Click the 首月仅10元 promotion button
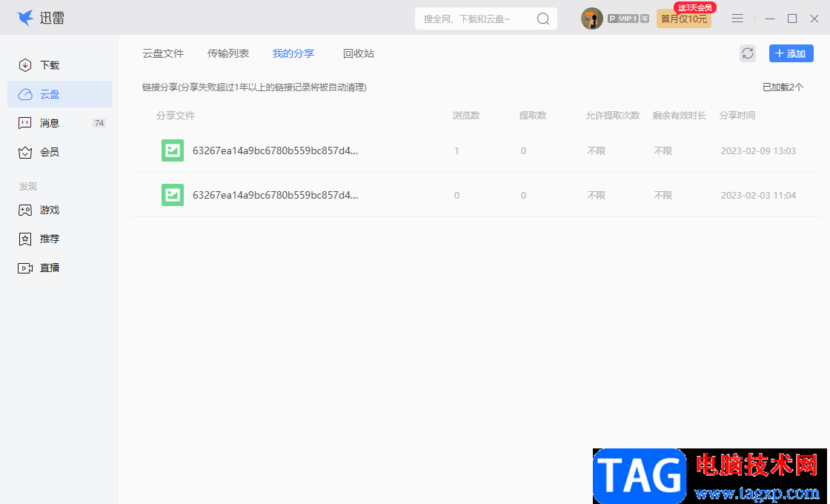Screen dimensions: 830x504 (684, 19)
